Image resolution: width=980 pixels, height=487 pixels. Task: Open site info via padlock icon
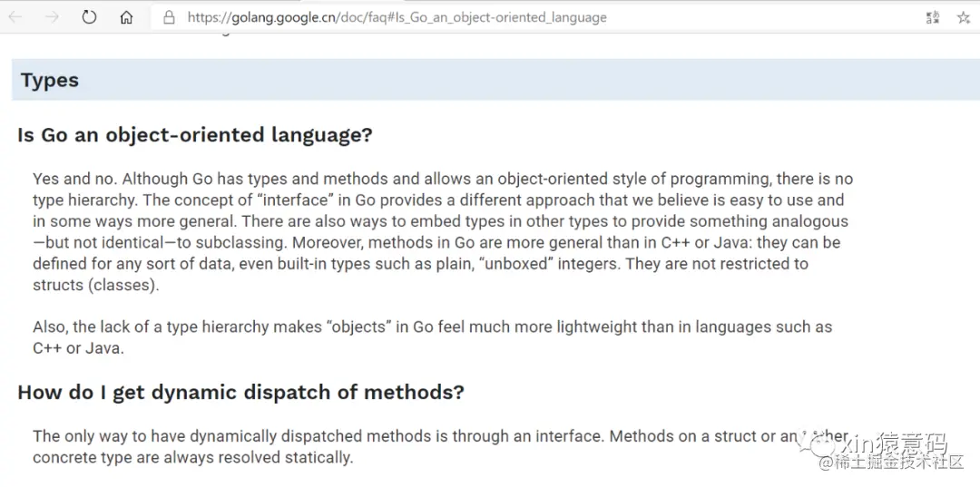click(x=169, y=17)
